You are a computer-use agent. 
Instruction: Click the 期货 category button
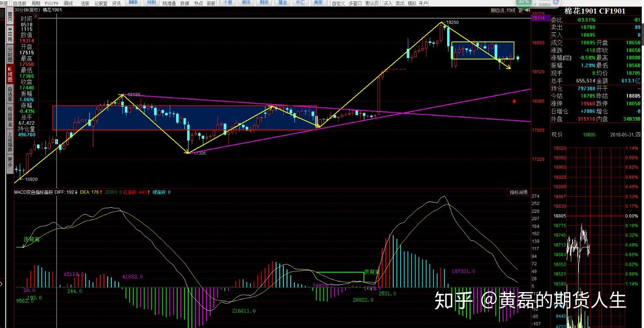pos(264,3)
